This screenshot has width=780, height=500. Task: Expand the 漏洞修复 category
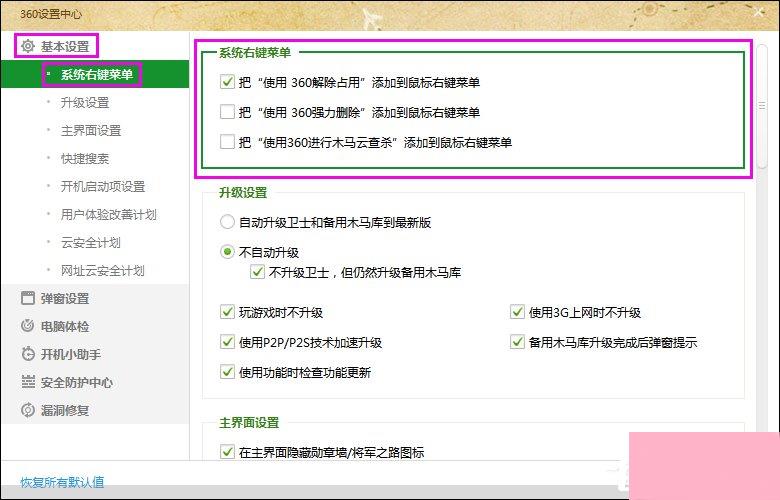tap(65, 410)
